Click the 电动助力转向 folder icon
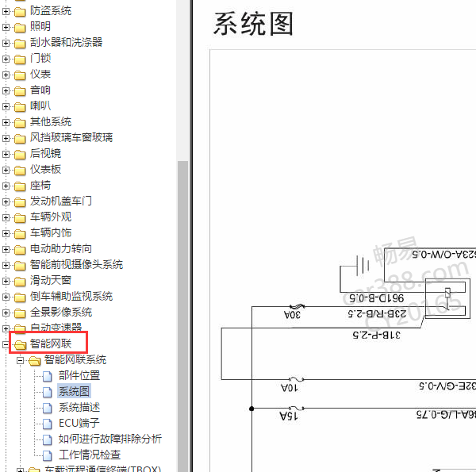The image size is (476, 472). (20, 250)
